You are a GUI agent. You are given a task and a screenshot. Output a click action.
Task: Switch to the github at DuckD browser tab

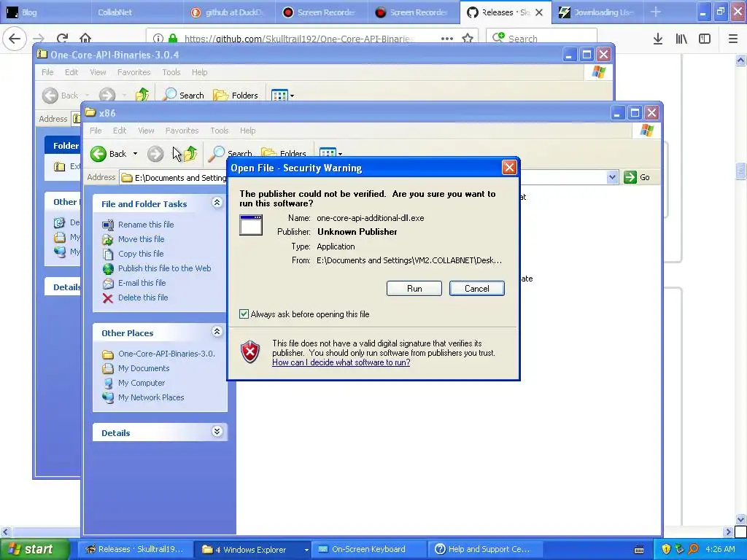point(228,12)
